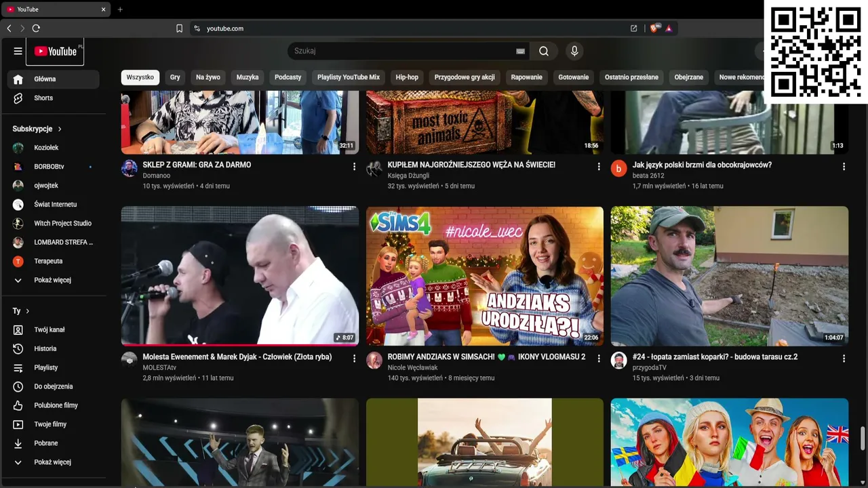Filter by the Podcasty chip
868x488 pixels.
[288, 77]
